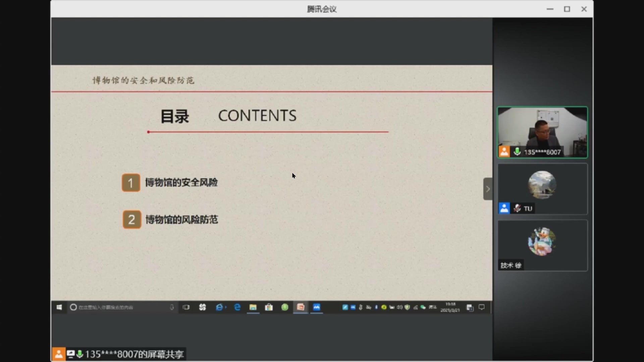
Task: Click the orange number 2 badge on slide
Action: tap(132, 220)
